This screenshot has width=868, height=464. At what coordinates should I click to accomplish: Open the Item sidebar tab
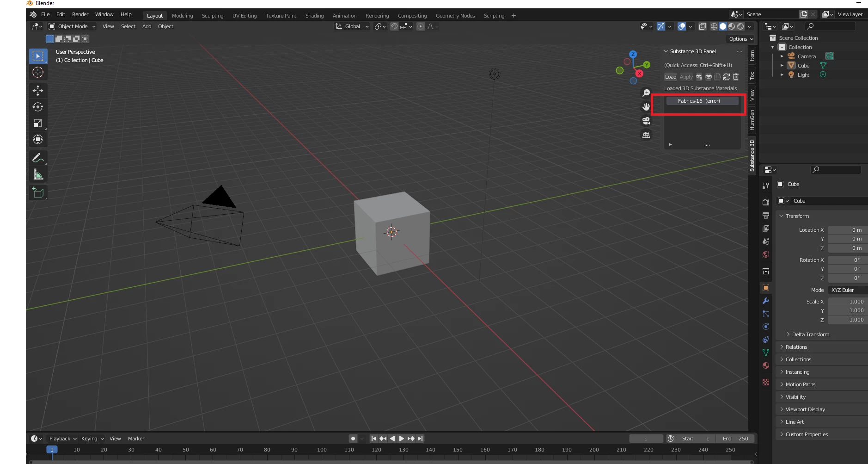[752, 56]
